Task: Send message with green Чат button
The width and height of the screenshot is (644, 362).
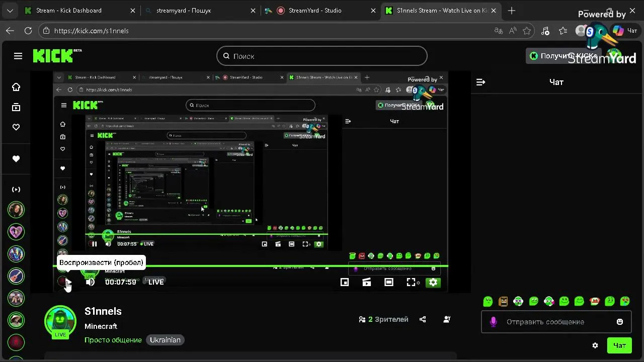Action: [619, 345]
